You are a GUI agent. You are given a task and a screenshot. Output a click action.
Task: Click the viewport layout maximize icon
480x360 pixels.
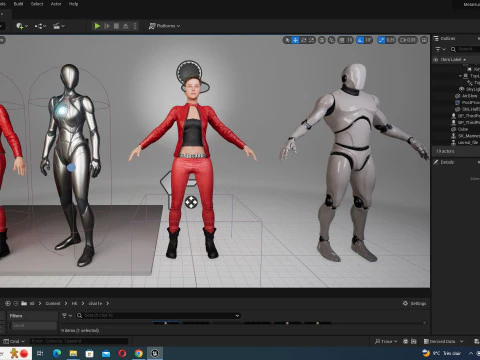coord(424,40)
